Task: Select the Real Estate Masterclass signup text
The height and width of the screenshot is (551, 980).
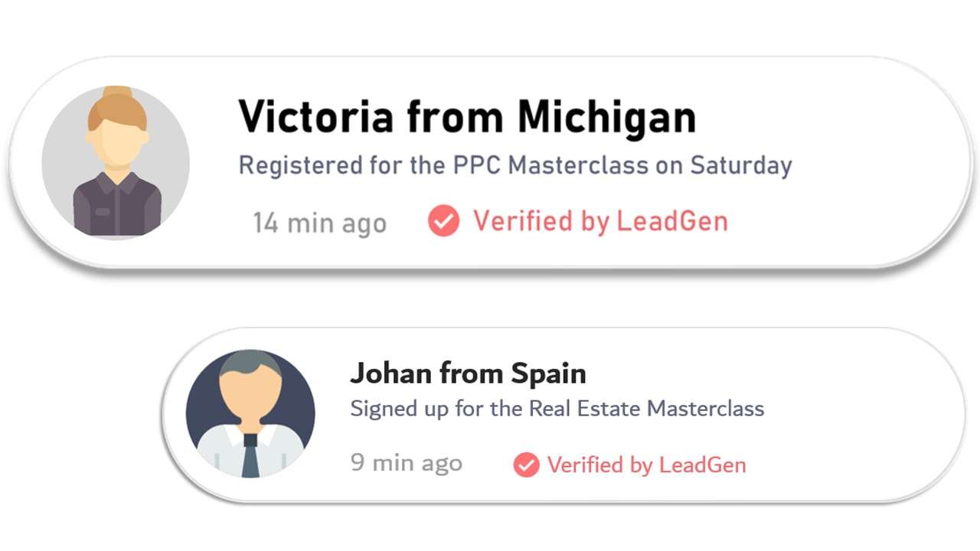Action: pos(557,409)
